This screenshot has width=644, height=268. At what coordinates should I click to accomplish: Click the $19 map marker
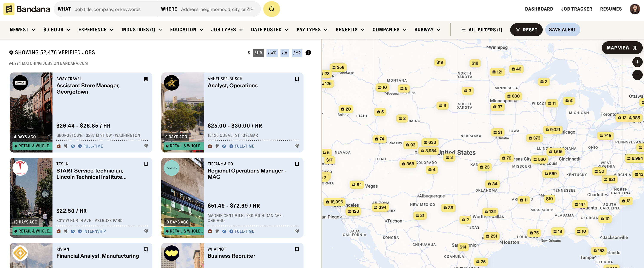439,62
